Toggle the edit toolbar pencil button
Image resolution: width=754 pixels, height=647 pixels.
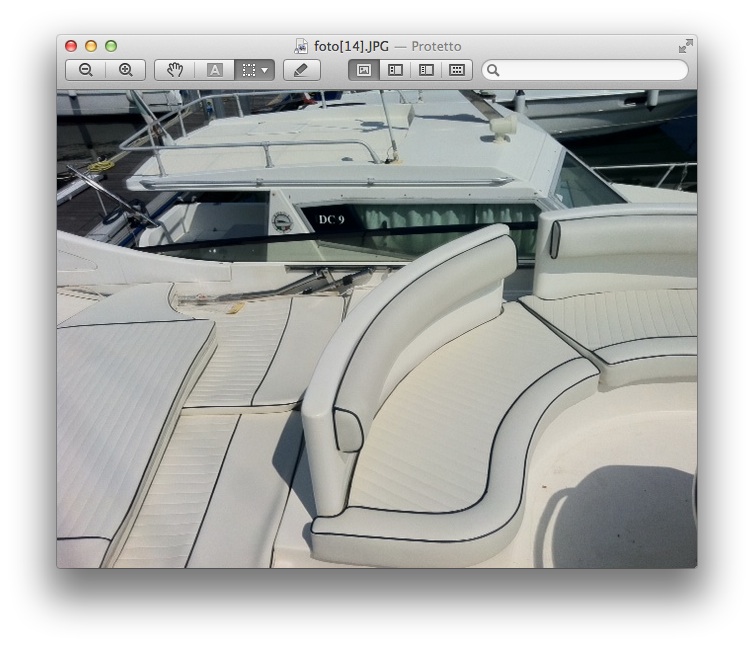[x=302, y=70]
